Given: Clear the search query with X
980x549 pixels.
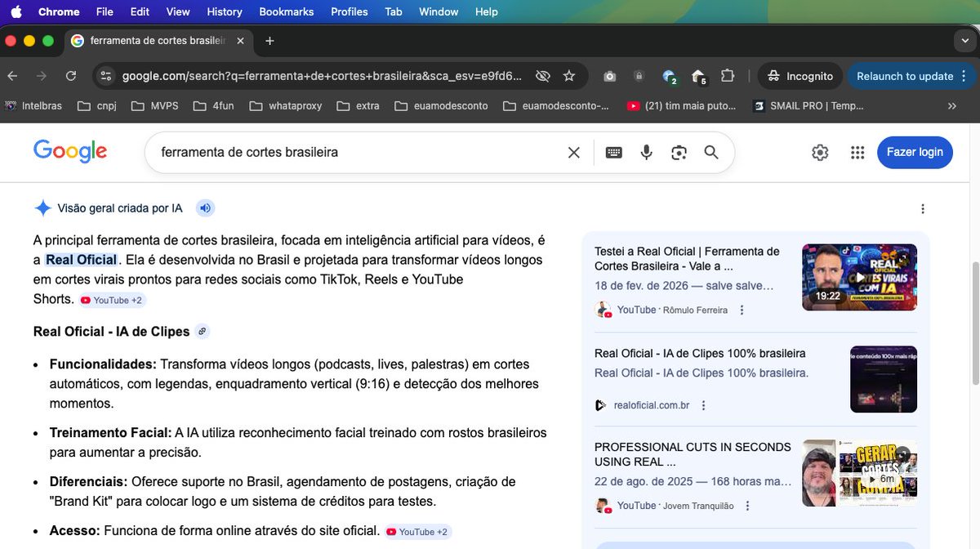Looking at the screenshot, I should pyautogui.click(x=573, y=152).
